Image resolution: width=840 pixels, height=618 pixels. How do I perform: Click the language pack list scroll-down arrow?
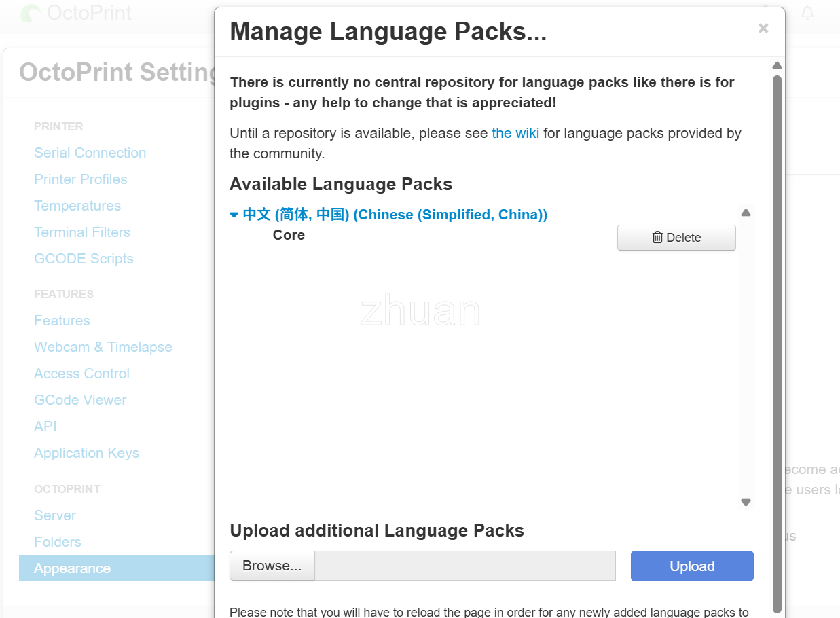point(746,503)
